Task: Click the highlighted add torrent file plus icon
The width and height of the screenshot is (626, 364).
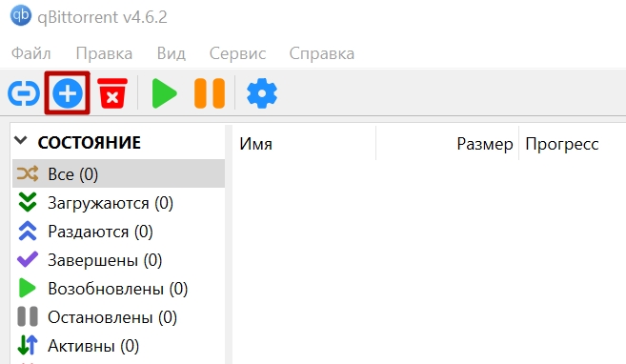Action: (67, 93)
